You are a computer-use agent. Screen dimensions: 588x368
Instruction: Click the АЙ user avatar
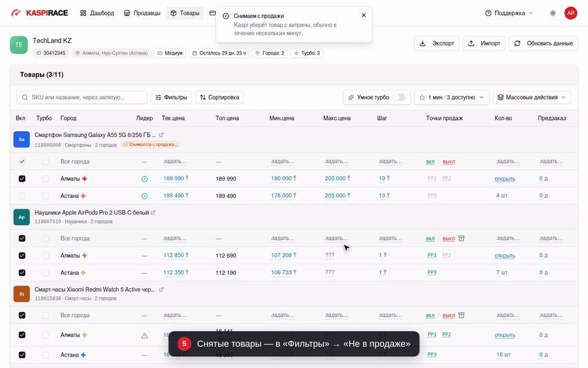point(570,13)
